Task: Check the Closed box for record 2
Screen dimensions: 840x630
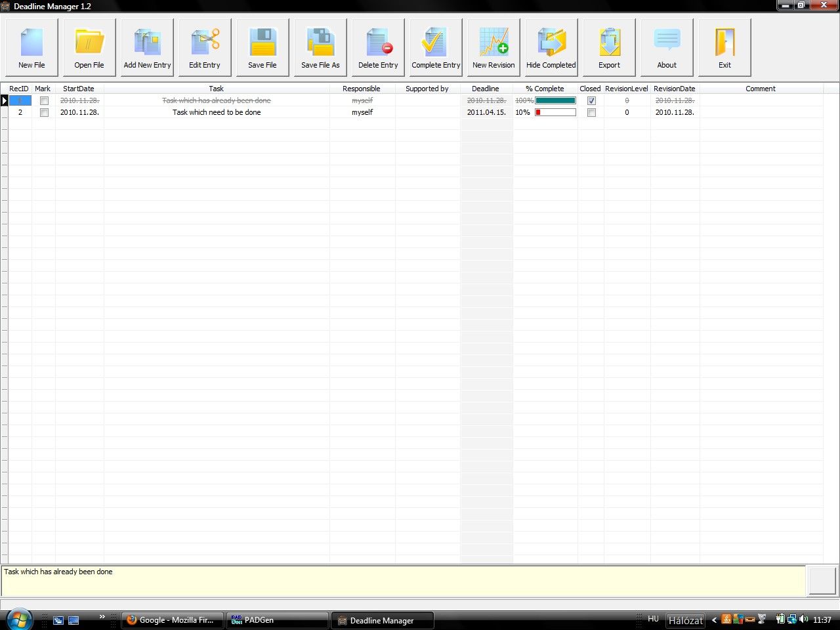Action: point(591,113)
